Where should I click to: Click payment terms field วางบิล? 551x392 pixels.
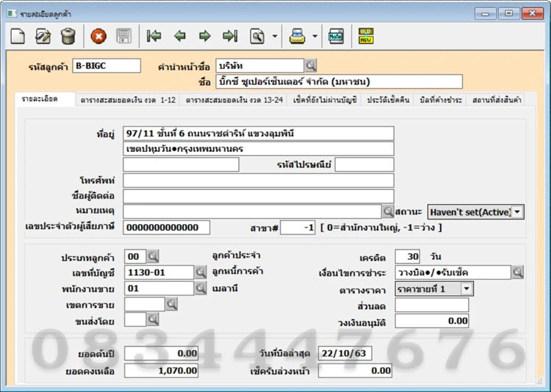tap(453, 272)
